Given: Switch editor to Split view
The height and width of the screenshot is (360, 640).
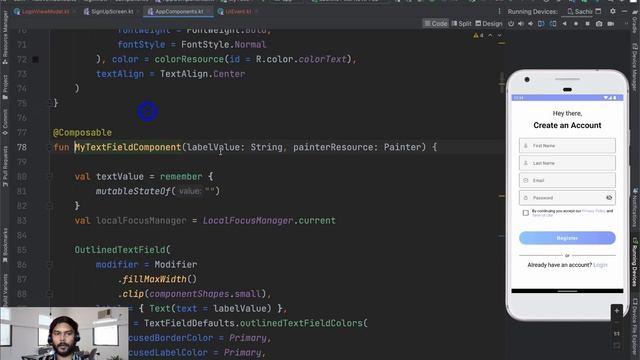Looking at the screenshot, I should point(461,24).
